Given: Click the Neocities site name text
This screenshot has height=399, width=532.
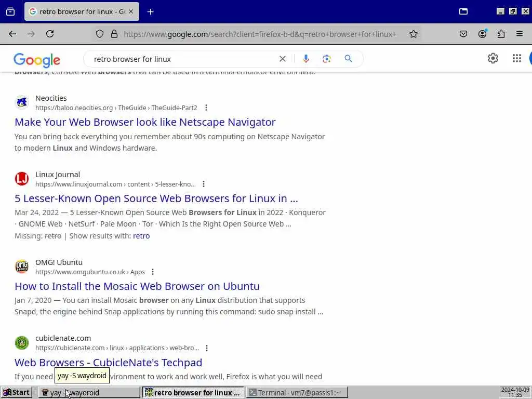Looking at the screenshot, I should [51, 98].
